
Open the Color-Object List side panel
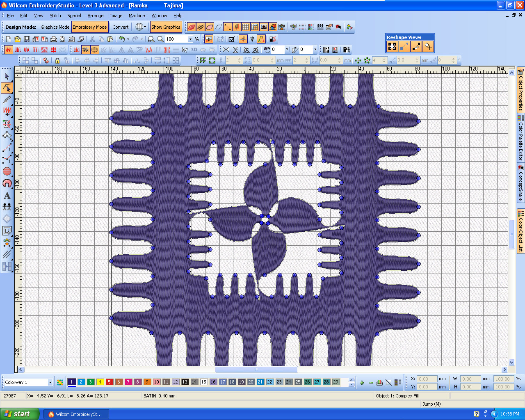[x=521, y=231]
